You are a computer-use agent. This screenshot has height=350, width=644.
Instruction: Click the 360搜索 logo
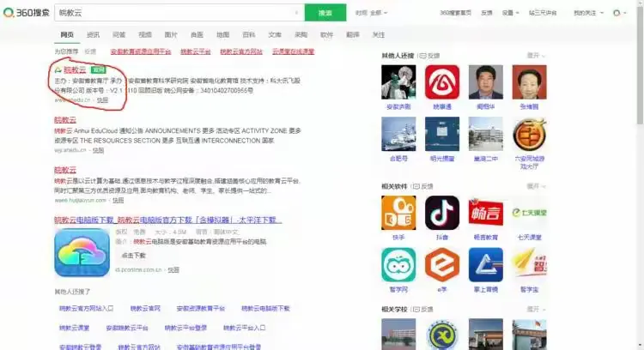tap(27, 13)
